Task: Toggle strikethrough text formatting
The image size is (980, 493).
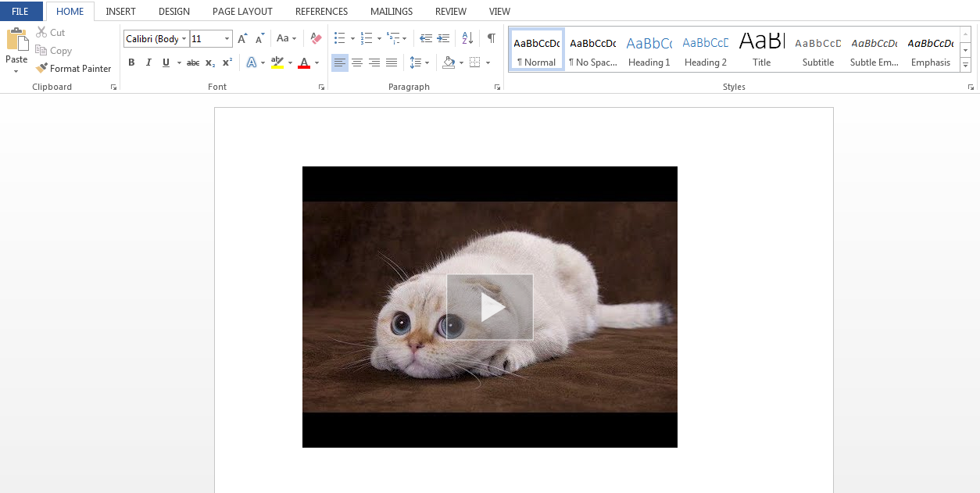Action: pos(193,63)
